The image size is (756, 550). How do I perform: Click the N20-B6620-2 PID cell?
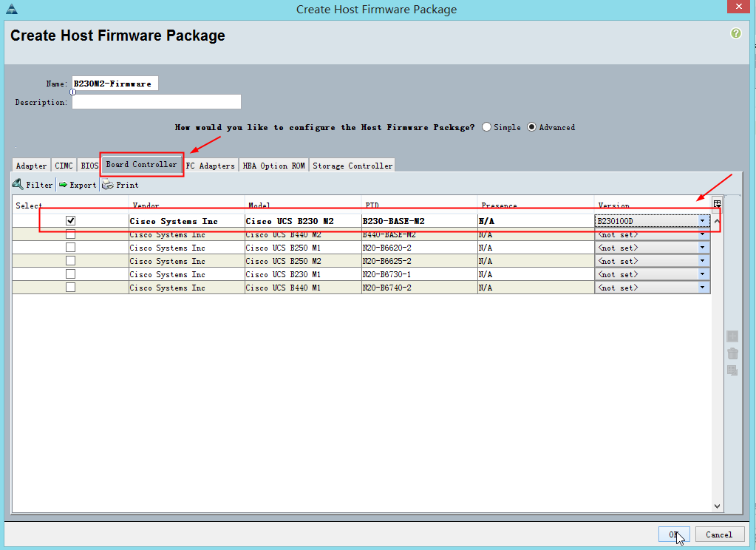coord(419,248)
